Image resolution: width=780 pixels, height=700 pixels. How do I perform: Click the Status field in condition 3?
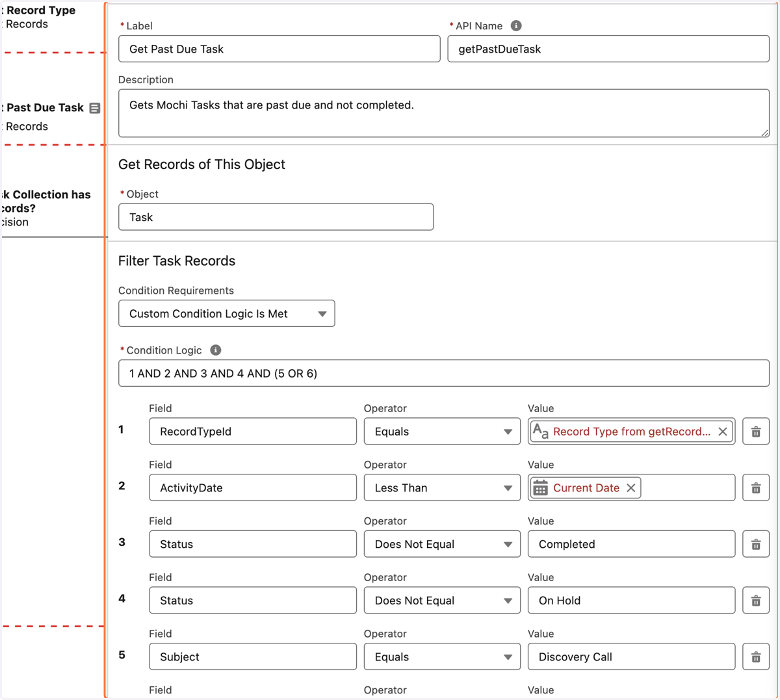[253, 544]
